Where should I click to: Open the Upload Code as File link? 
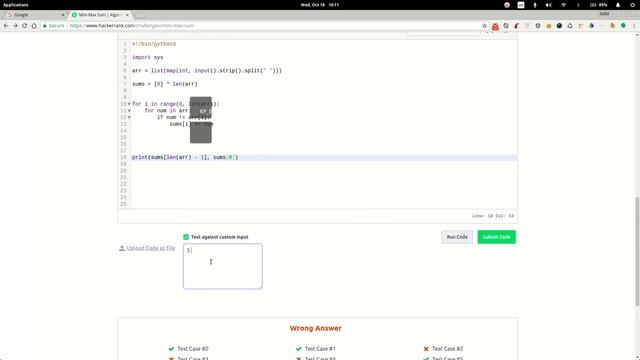(147, 248)
